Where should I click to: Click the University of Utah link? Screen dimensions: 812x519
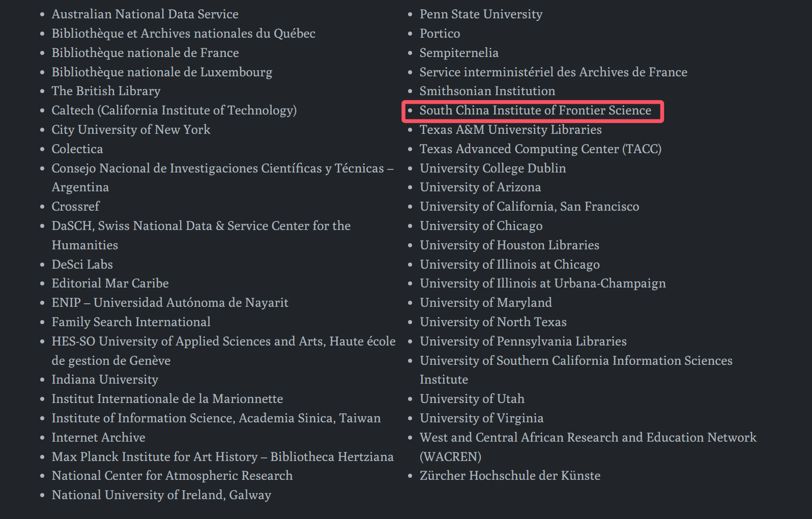(x=472, y=399)
